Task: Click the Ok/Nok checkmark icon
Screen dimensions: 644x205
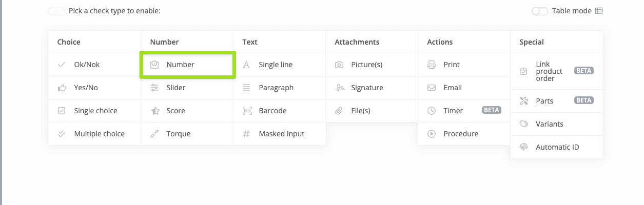Action: click(x=62, y=65)
